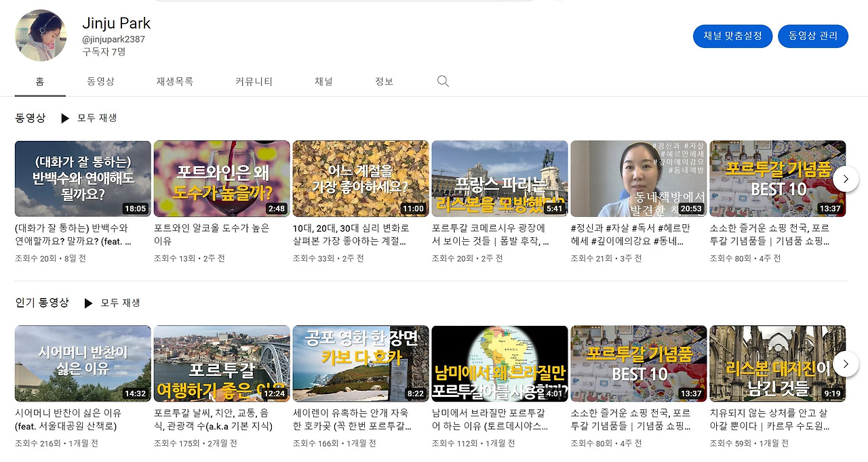Open the 재생목록 tab

coord(174,81)
